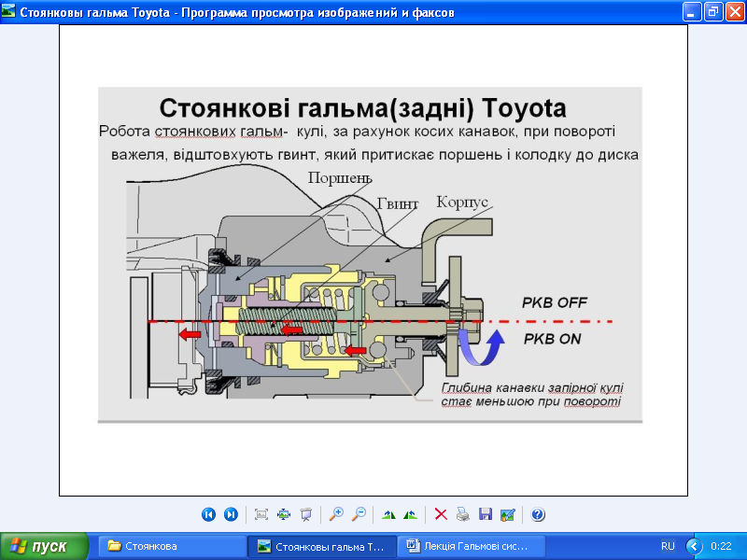Zoom in on the image
This screenshot has height=560, width=747.
(x=336, y=514)
